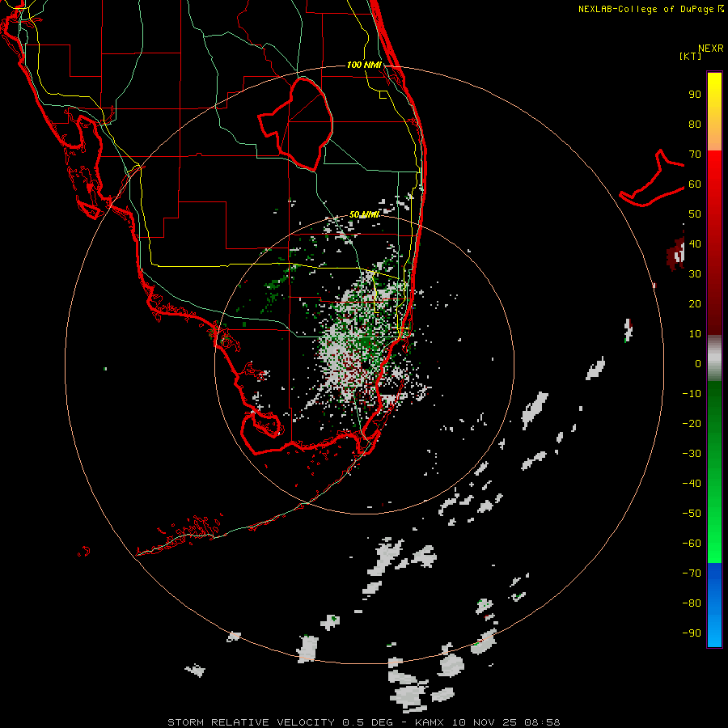Screen dimensions: 728x728
Task: Pick the gray zero-velocity color bar segment
Action: click(714, 358)
